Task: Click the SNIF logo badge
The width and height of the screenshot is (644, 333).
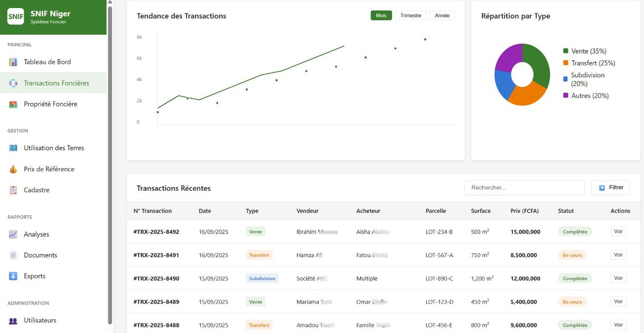Action: click(16, 17)
